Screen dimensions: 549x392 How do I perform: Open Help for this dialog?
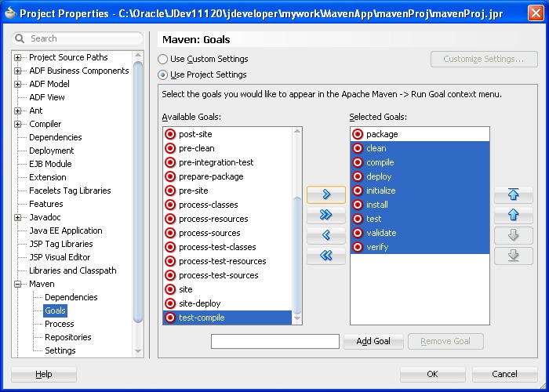pyautogui.click(x=44, y=374)
